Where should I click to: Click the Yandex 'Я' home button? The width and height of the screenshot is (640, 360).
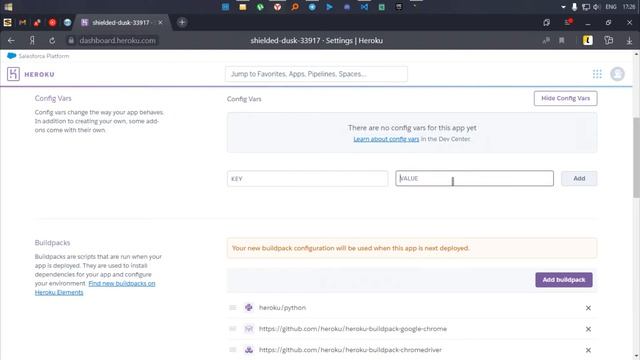pos(32,40)
